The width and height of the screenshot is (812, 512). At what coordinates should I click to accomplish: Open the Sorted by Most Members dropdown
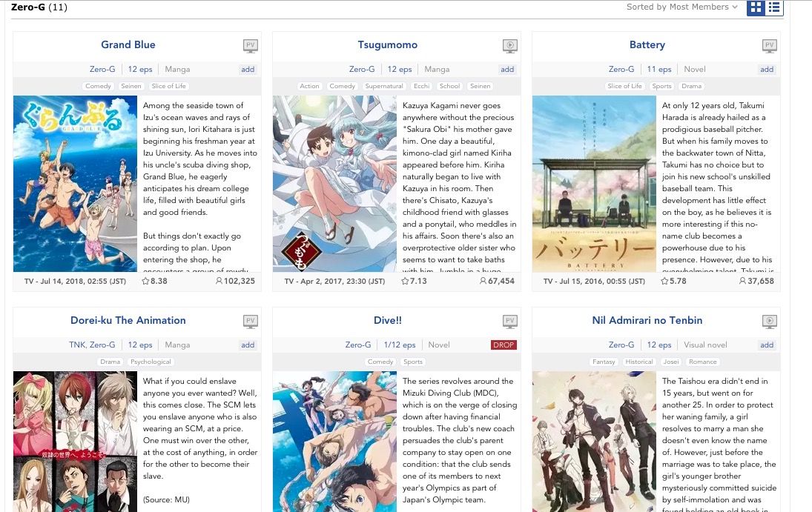click(681, 7)
